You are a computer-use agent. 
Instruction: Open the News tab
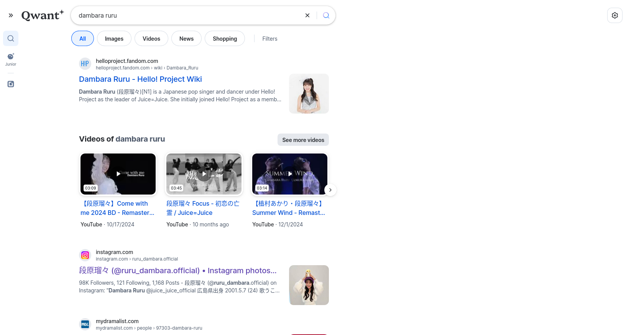point(186,39)
